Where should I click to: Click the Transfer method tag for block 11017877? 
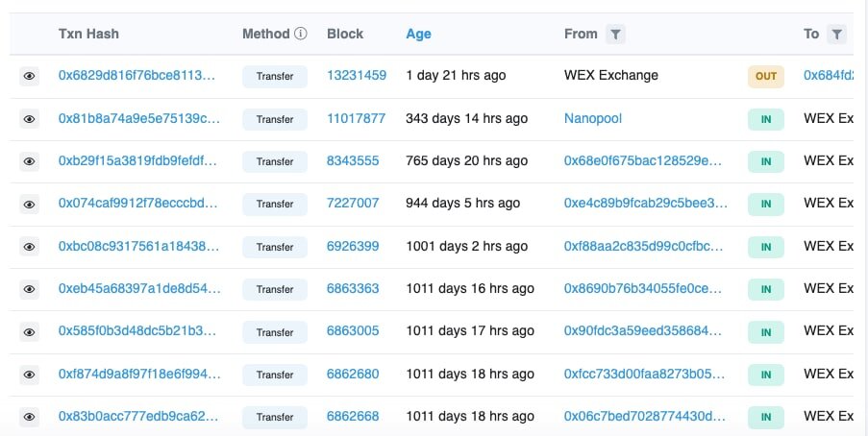[x=275, y=119]
